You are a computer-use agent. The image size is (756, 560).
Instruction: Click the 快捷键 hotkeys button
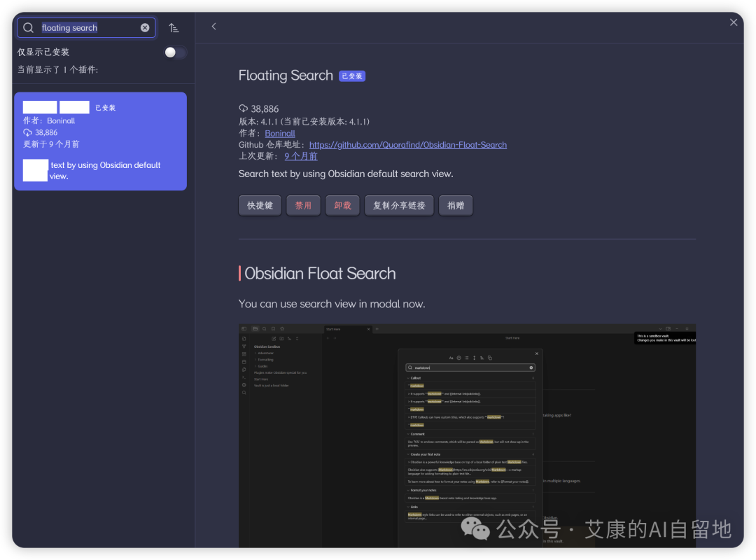[260, 206]
